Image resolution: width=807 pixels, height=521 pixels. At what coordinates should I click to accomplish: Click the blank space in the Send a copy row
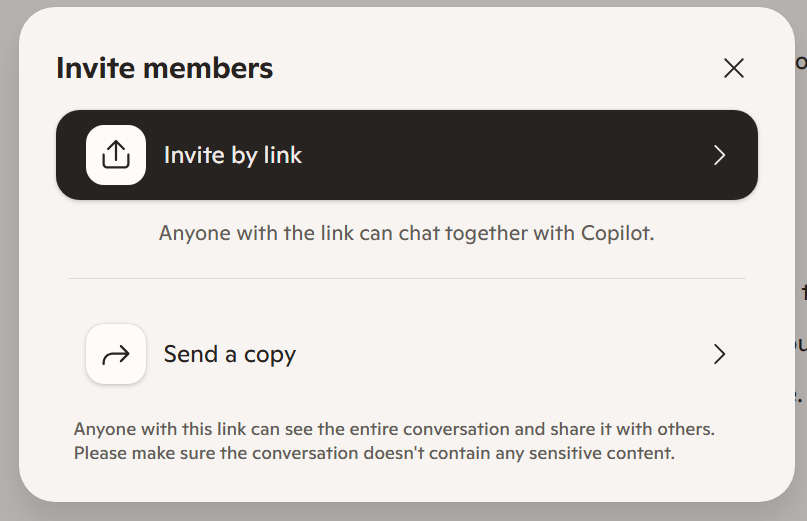click(x=500, y=354)
